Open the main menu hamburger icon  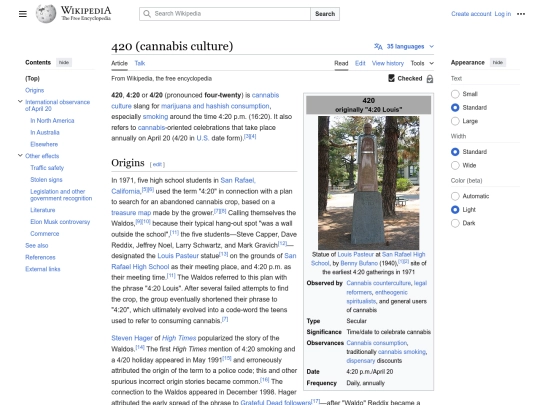pos(23,14)
